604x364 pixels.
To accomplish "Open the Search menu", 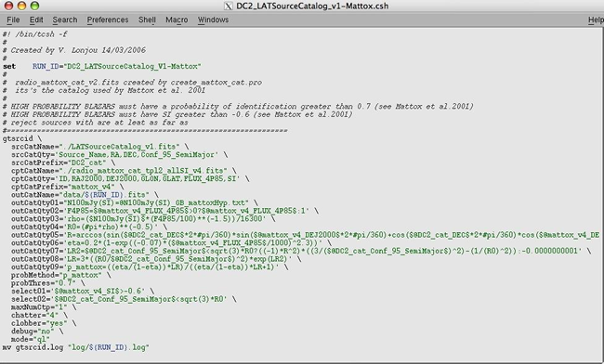I will pos(65,19).
